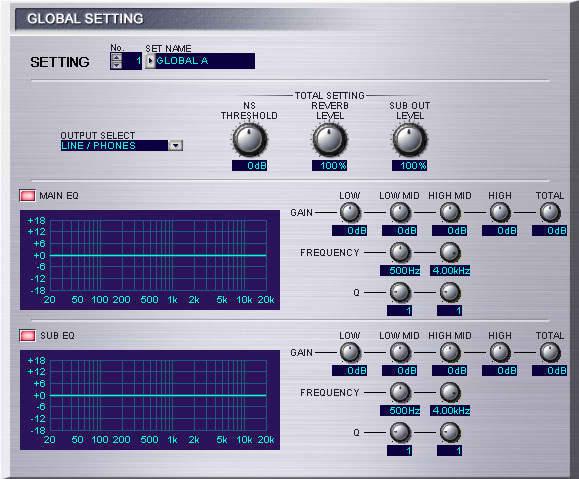Click the NS Threshold knob
Screen dimensions: 579x479
click(249, 140)
